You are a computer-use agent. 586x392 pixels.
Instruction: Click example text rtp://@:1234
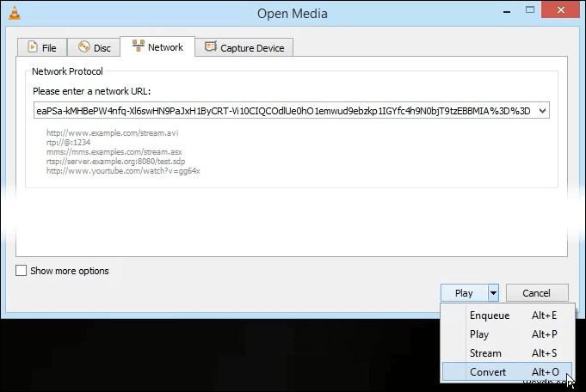coord(68,142)
